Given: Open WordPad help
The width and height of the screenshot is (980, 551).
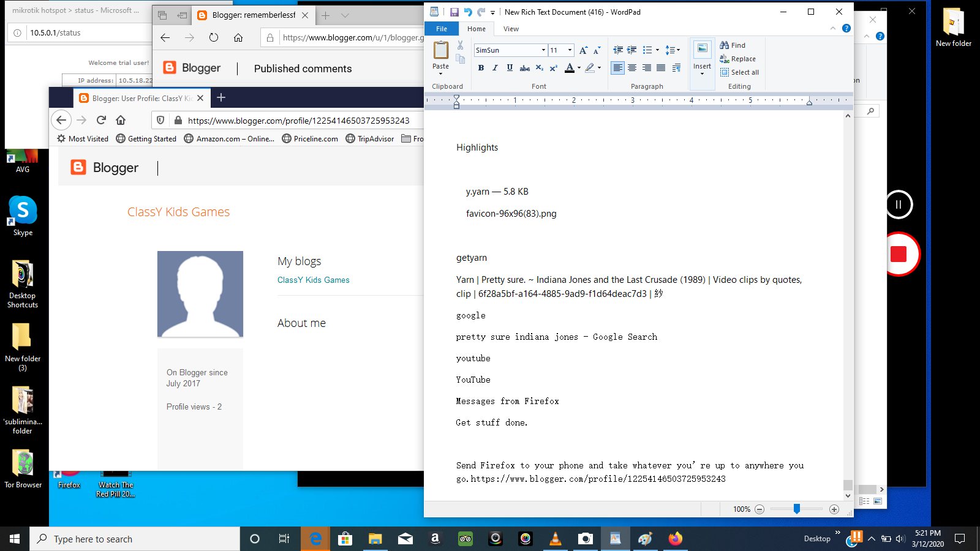Looking at the screenshot, I should click(846, 28).
